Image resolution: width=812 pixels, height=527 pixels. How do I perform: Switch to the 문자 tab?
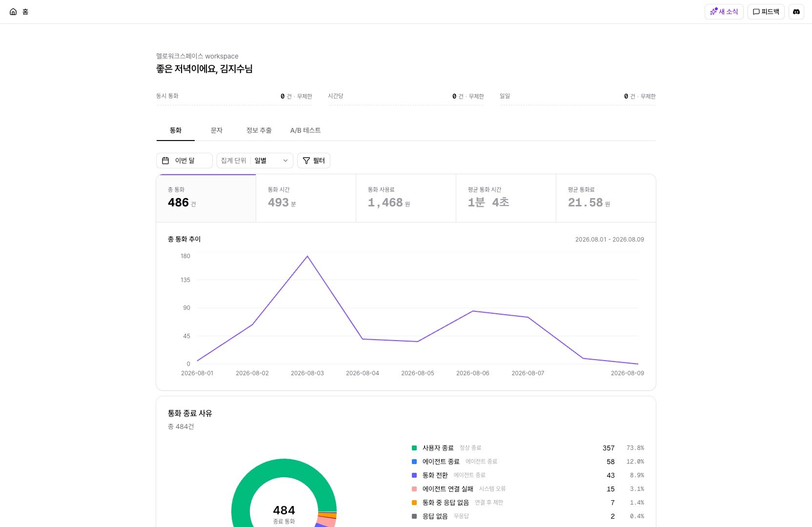pyautogui.click(x=217, y=130)
